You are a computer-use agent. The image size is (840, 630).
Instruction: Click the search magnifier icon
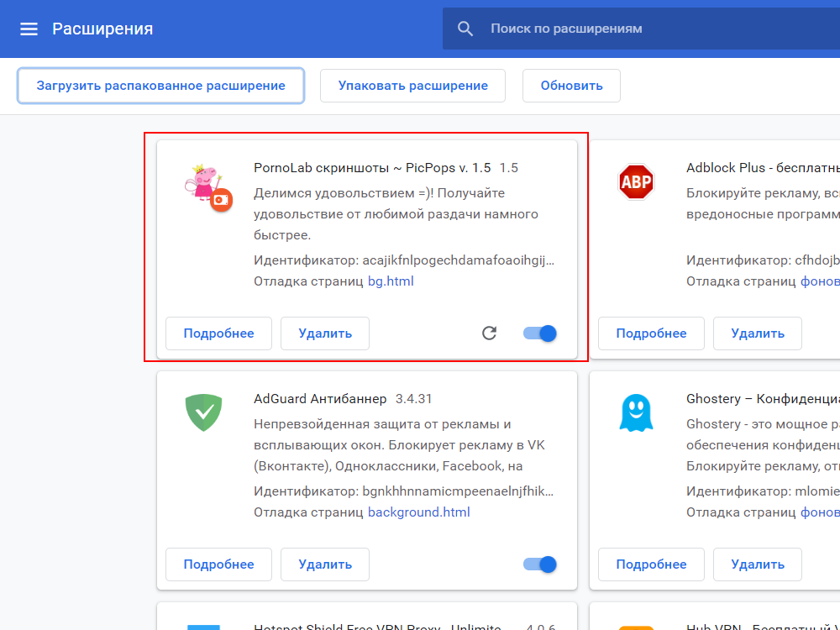pos(465,29)
